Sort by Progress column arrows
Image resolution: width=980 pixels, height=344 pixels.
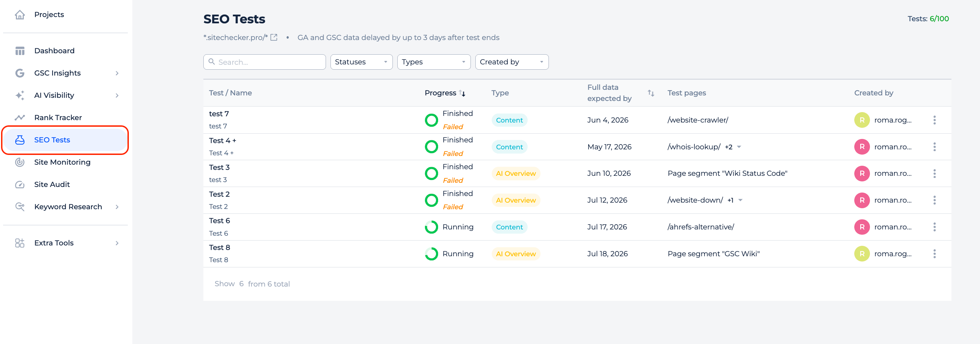click(462, 93)
